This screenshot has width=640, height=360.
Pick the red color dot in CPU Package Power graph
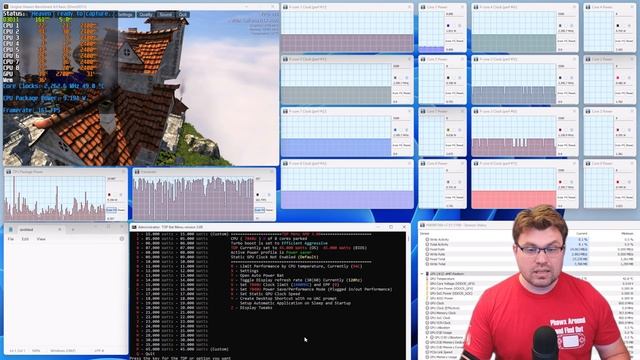click(109, 195)
